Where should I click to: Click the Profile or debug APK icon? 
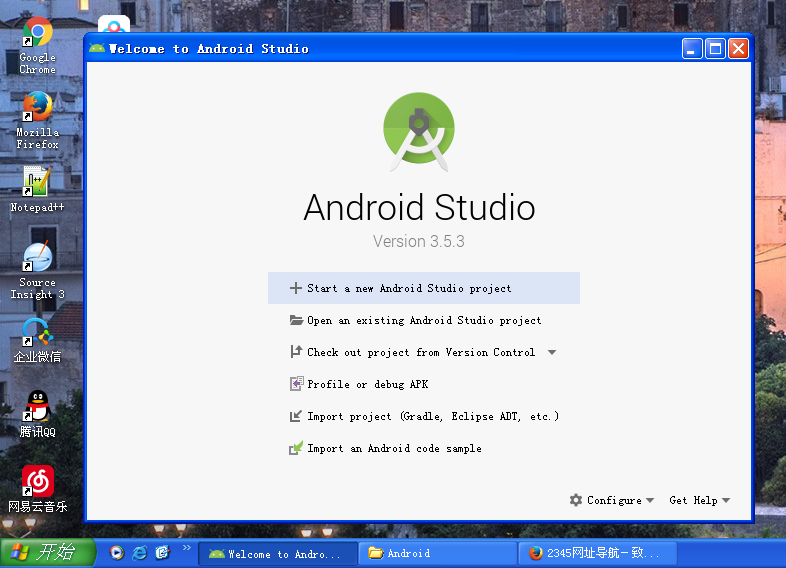pyautogui.click(x=296, y=384)
